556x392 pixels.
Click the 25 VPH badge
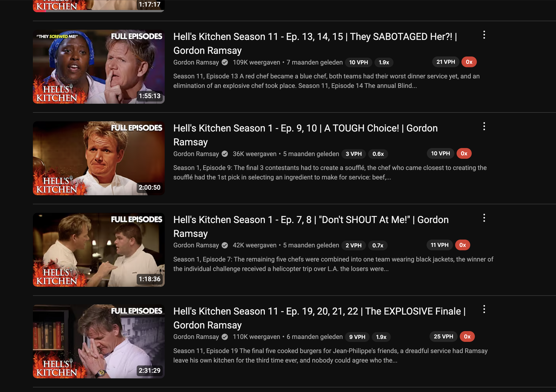pyautogui.click(x=443, y=337)
